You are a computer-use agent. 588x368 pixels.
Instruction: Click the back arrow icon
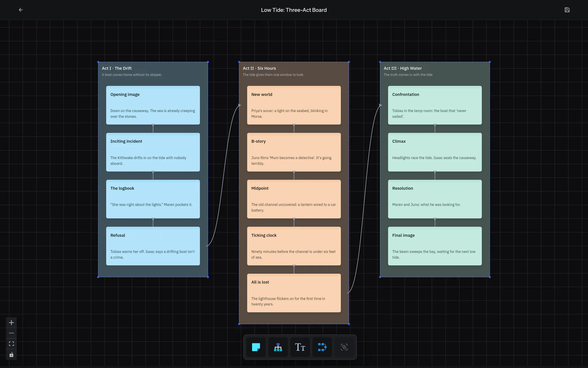click(21, 10)
